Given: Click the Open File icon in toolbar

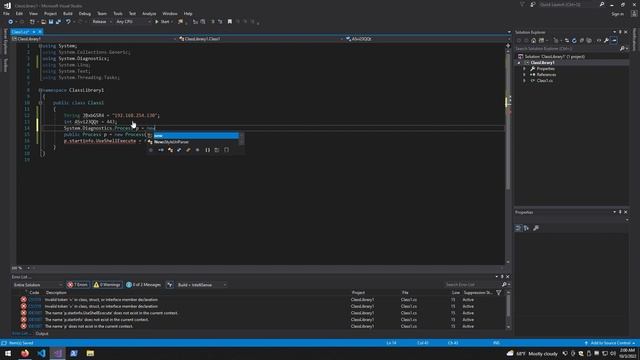Looking at the screenshot, I should tap(43, 22).
